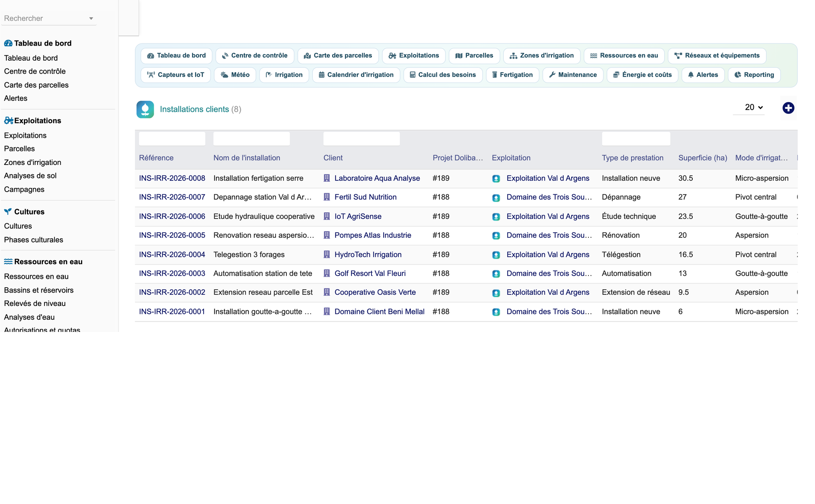The image size is (815, 504).
Task: Open reference INS-IRR-2026-0005
Action: (x=172, y=235)
